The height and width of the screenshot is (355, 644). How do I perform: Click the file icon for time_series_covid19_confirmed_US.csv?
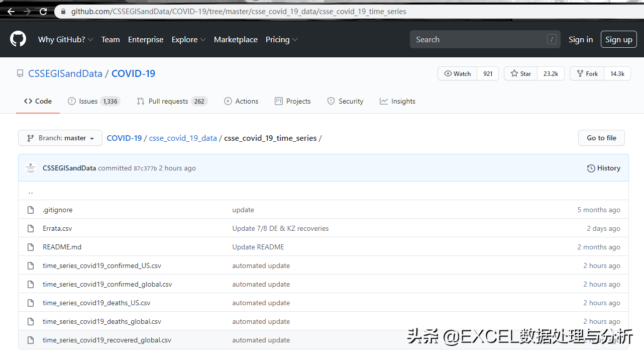[x=31, y=265]
